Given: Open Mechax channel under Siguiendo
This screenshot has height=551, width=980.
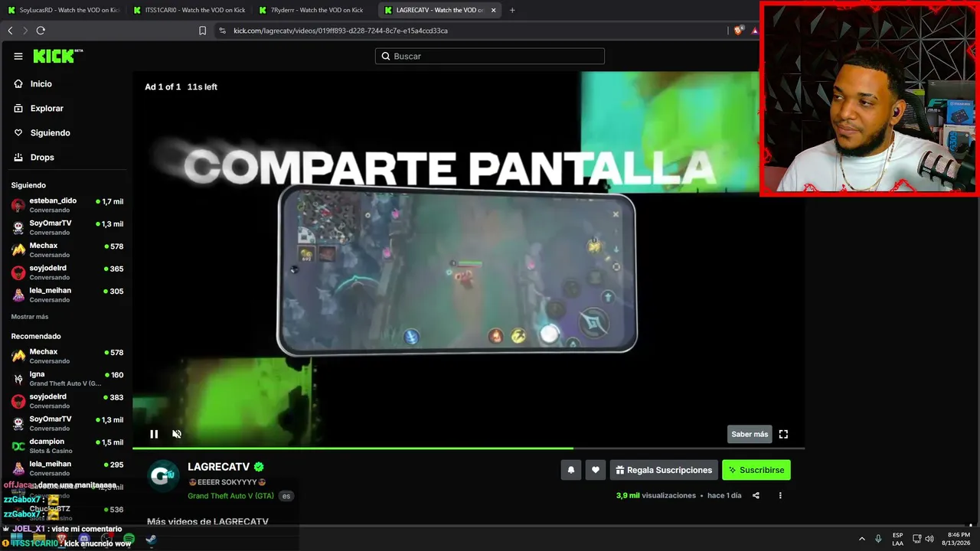Looking at the screenshot, I should click(x=67, y=249).
